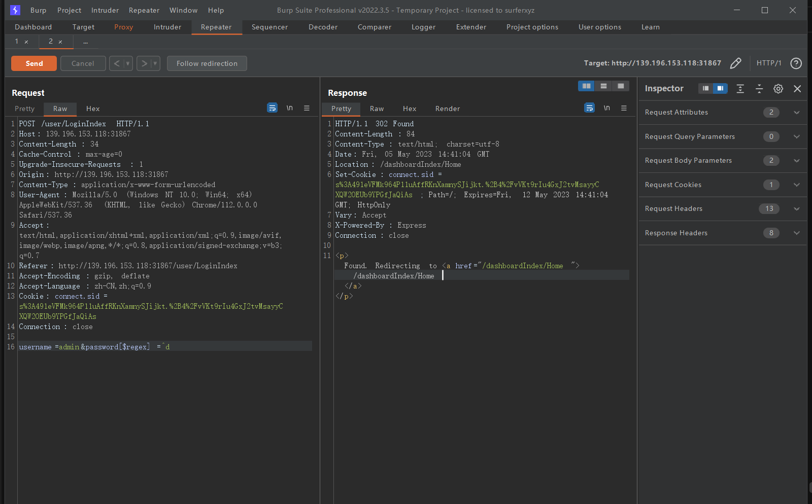The width and height of the screenshot is (812, 504).
Task: Open the Intruder menu
Action: pyautogui.click(x=105, y=10)
